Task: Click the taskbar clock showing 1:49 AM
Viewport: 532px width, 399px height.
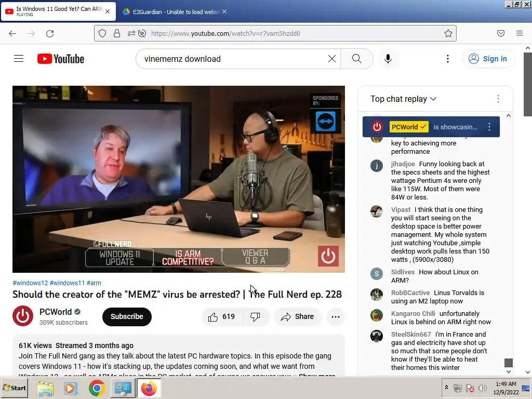Action: coord(506,388)
